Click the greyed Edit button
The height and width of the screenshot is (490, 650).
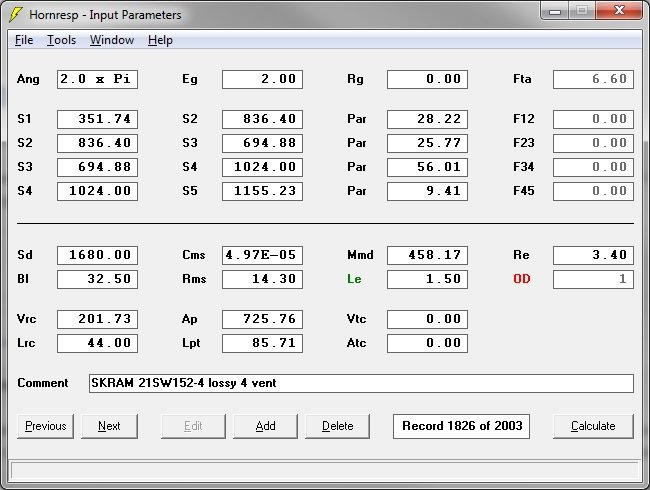[193, 426]
